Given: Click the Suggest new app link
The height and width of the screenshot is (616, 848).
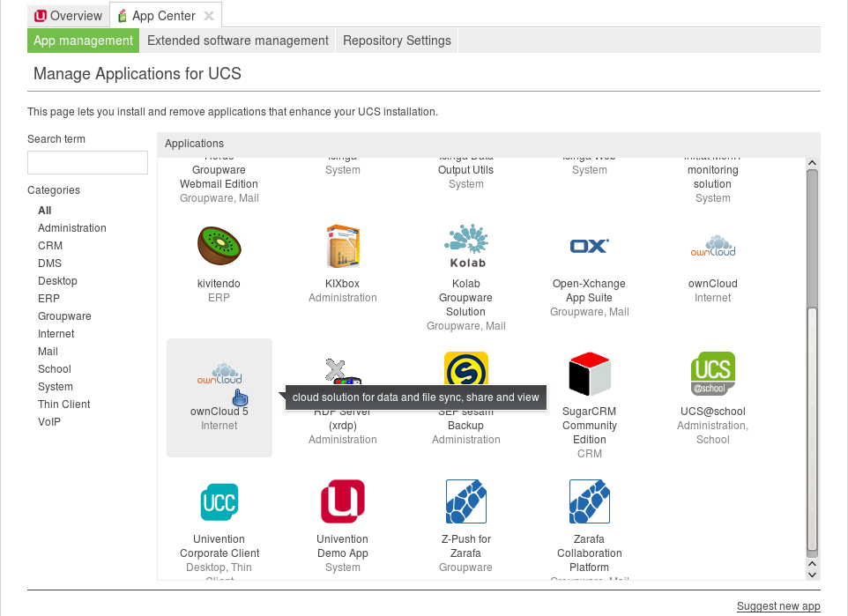Looking at the screenshot, I should click(778, 606).
